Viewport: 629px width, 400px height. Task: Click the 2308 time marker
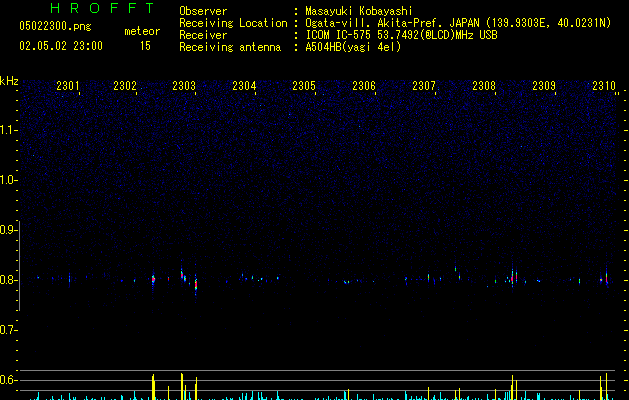[484, 86]
